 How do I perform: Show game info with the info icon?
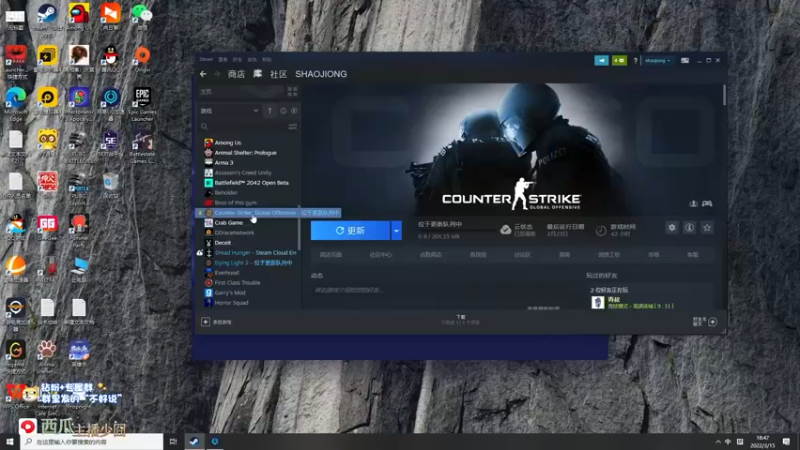tap(689, 228)
